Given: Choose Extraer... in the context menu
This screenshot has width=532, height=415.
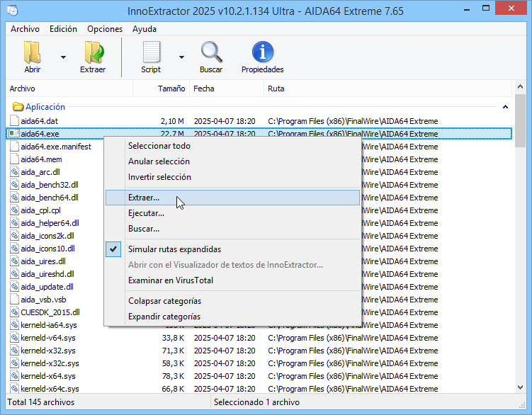Looking at the screenshot, I should tap(232, 198).
